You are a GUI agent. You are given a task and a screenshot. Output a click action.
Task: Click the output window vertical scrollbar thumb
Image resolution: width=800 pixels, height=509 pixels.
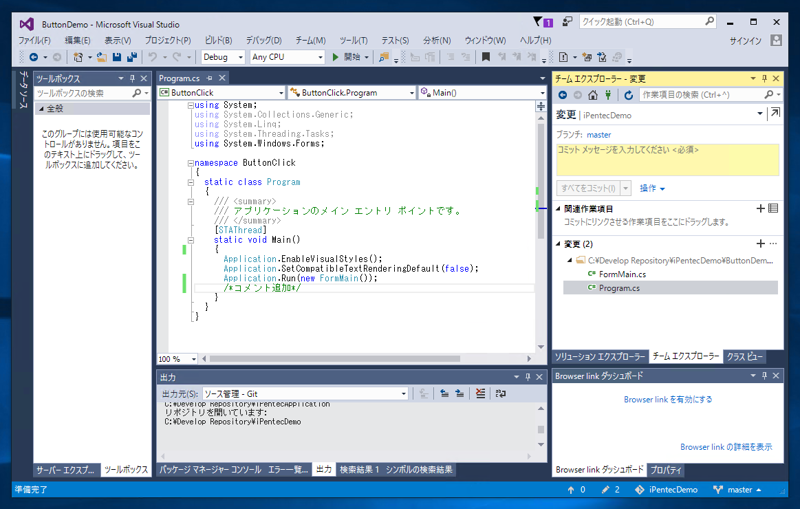[x=541, y=429]
